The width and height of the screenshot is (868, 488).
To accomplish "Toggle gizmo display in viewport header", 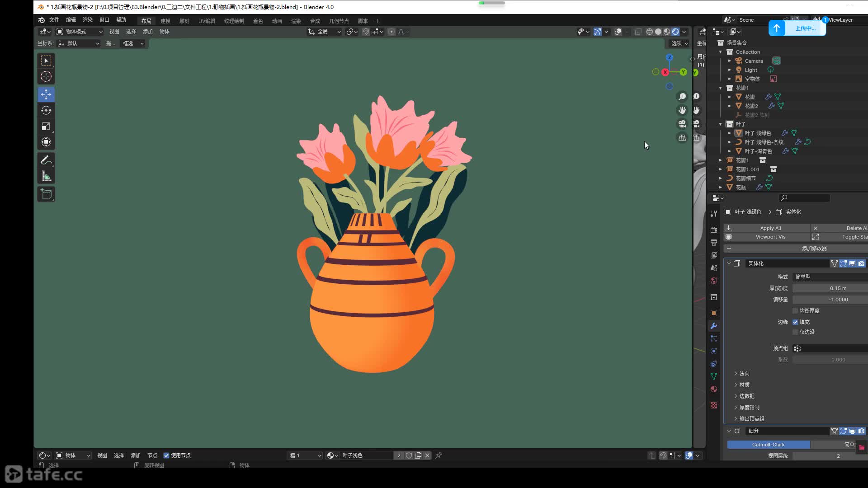I will coord(598,32).
